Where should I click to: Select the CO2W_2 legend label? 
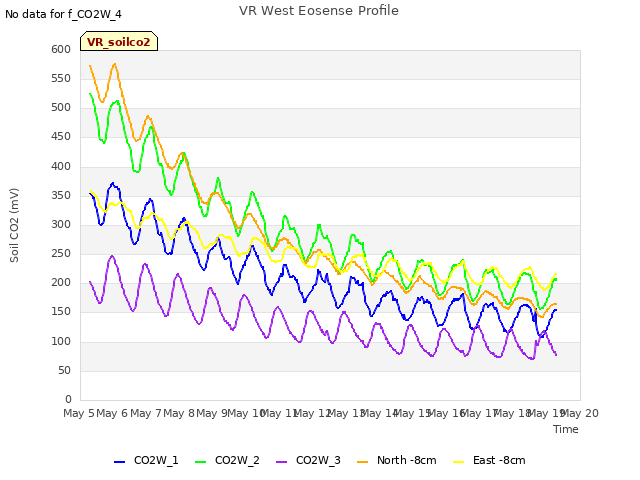[x=237, y=460]
